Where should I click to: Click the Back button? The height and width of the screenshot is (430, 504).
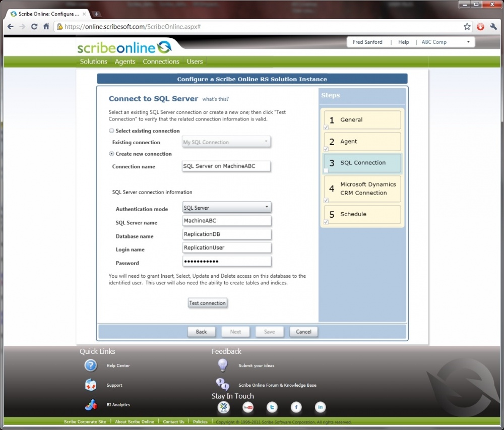pos(202,332)
